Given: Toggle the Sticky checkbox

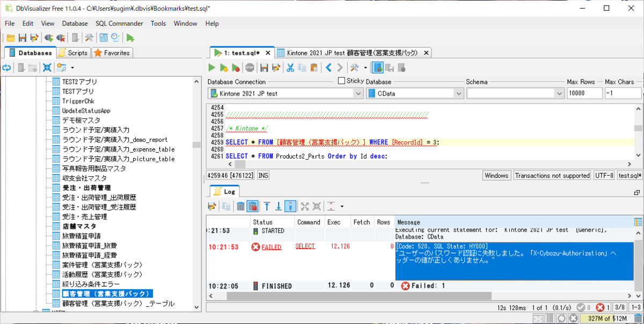Looking at the screenshot, I should (x=341, y=81).
